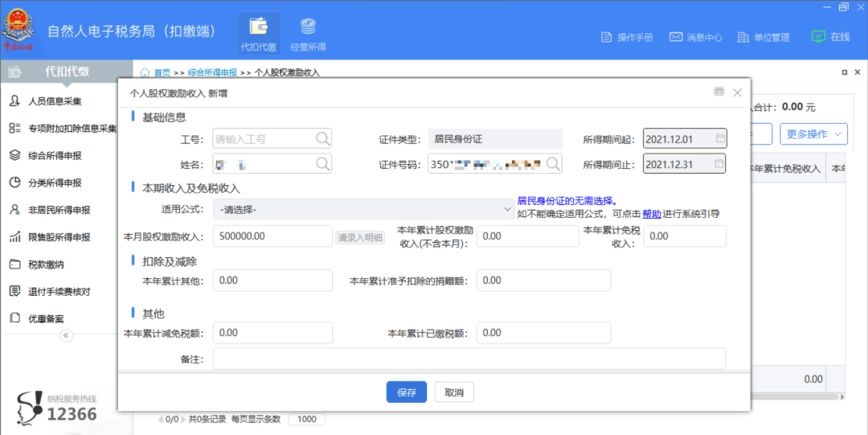Focus the 本月股权激励收入 amount field

pos(273,236)
